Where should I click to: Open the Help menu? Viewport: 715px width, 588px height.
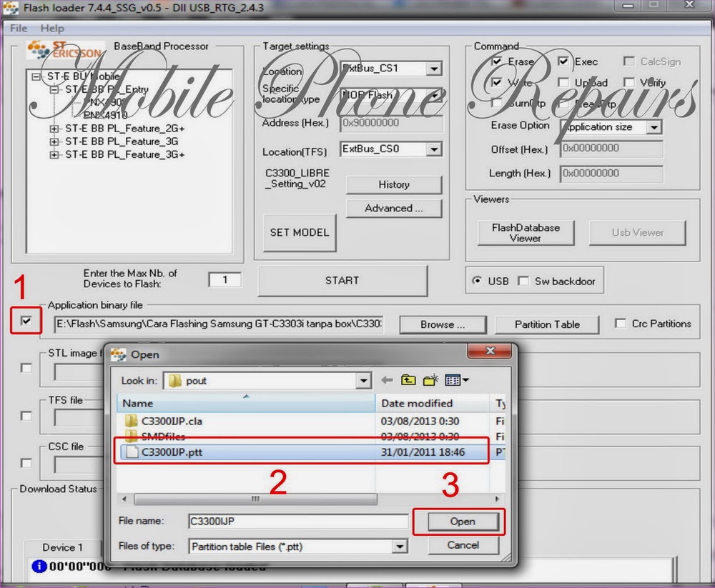pos(52,29)
